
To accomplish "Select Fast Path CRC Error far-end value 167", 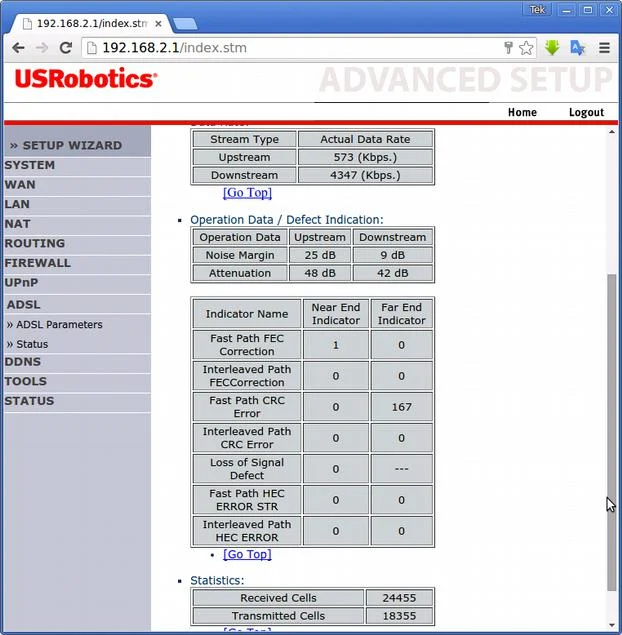I will coord(401,407).
